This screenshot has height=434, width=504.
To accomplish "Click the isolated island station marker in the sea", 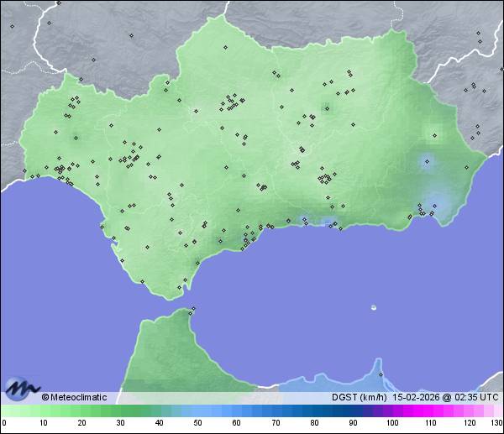I will tap(374, 308).
